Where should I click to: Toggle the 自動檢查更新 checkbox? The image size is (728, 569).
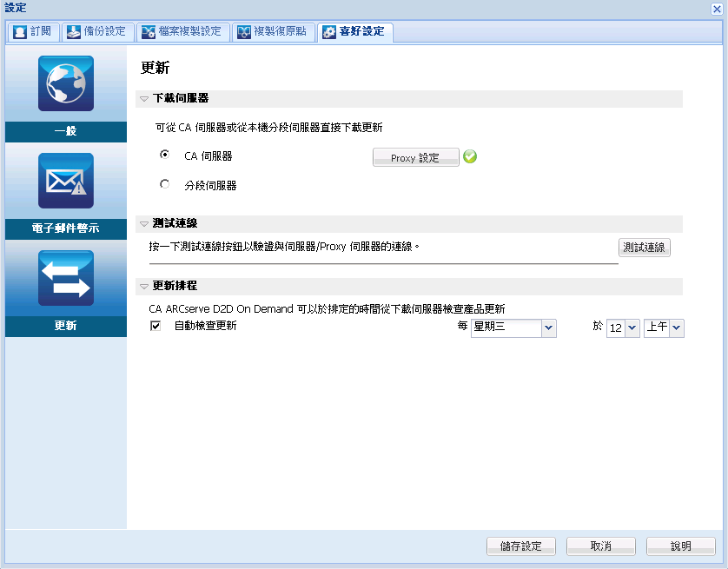pyautogui.click(x=156, y=326)
